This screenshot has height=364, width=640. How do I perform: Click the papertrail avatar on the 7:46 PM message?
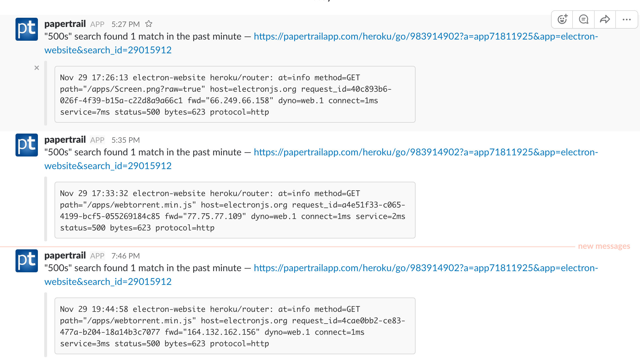[26, 261]
